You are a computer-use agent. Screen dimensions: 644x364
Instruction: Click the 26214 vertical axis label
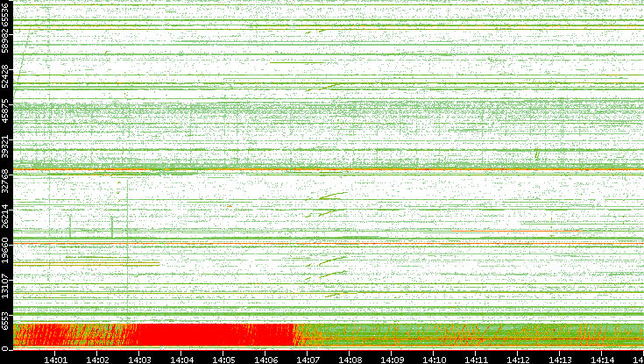coord(6,216)
